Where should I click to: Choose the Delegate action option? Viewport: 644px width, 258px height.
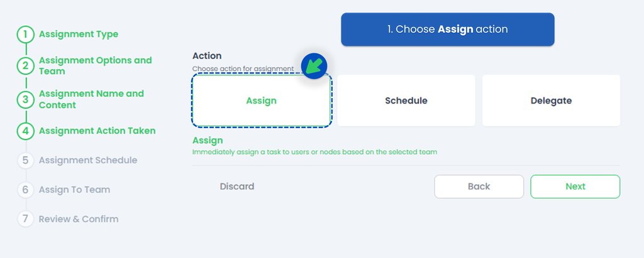pyautogui.click(x=551, y=100)
